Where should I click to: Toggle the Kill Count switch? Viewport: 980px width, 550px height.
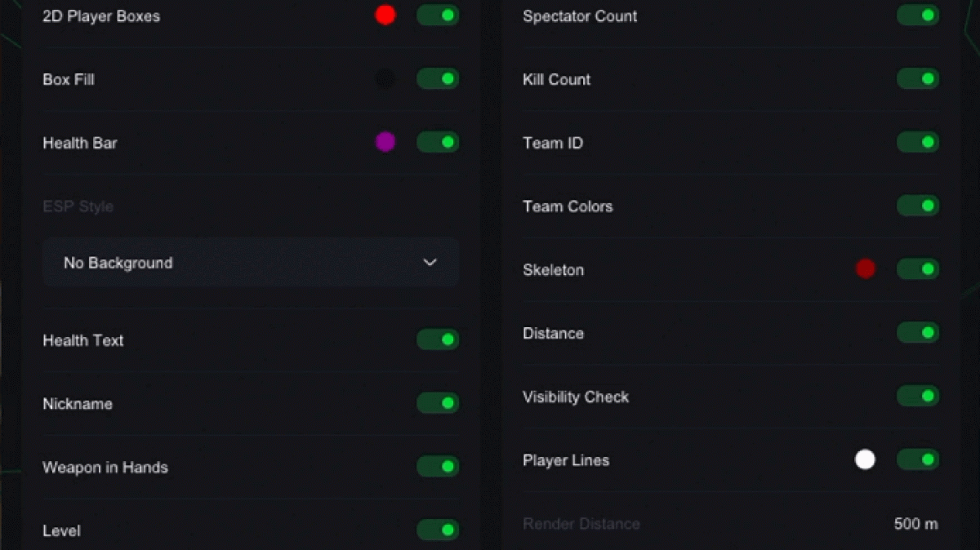click(918, 79)
